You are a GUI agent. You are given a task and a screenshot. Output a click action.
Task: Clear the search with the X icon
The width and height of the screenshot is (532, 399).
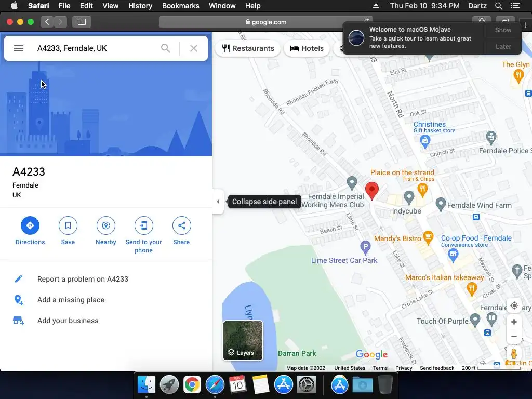[194, 48]
